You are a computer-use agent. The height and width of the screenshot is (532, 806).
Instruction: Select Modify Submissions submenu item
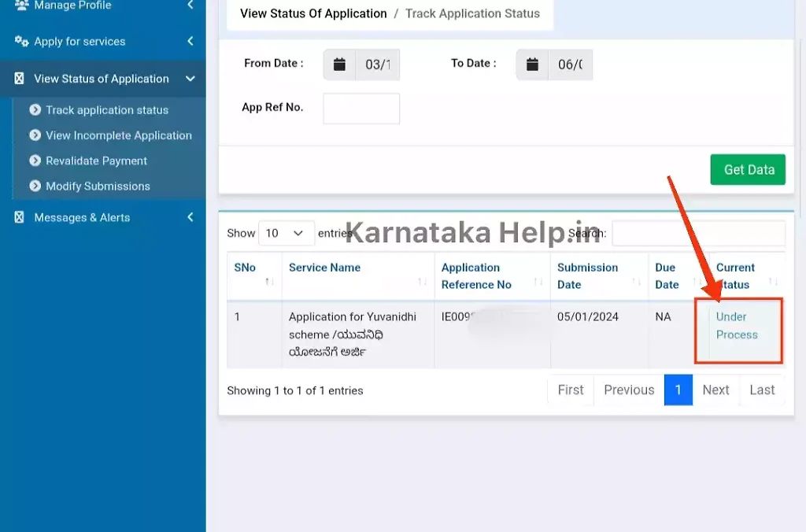(98, 186)
